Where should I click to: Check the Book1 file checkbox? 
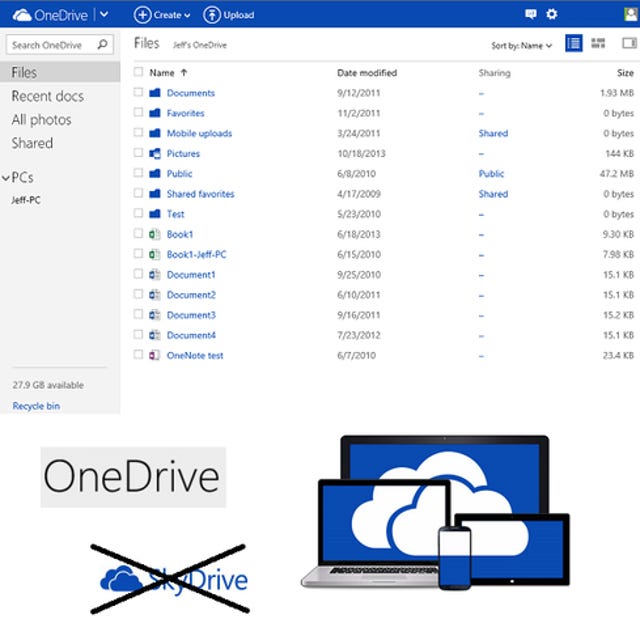138,233
